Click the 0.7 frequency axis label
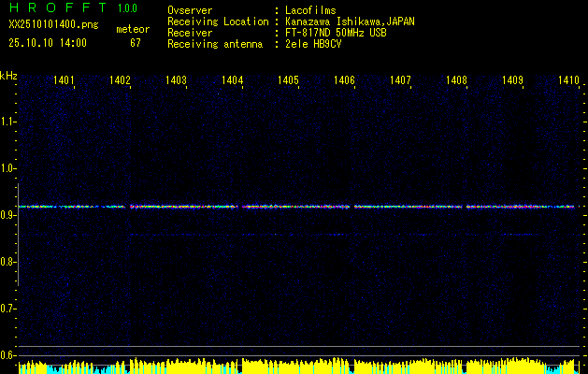 click(x=8, y=309)
